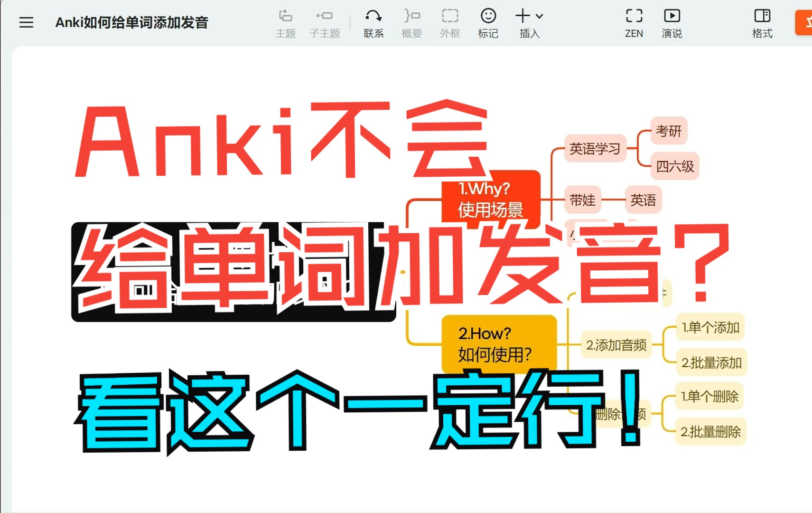Select the 英语学习 node

click(x=595, y=149)
